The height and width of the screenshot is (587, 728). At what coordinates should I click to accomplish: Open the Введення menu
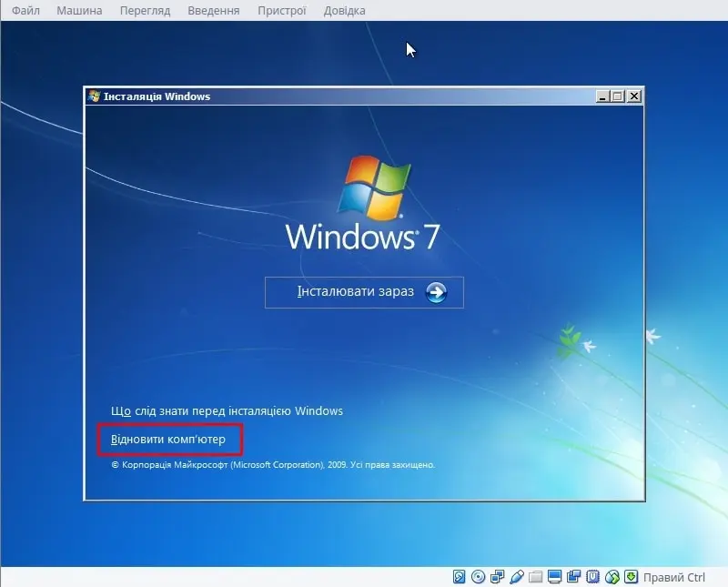tap(214, 10)
